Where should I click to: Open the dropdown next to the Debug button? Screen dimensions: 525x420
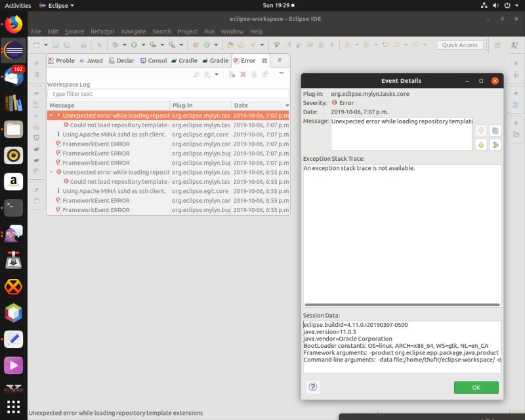pos(124,45)
